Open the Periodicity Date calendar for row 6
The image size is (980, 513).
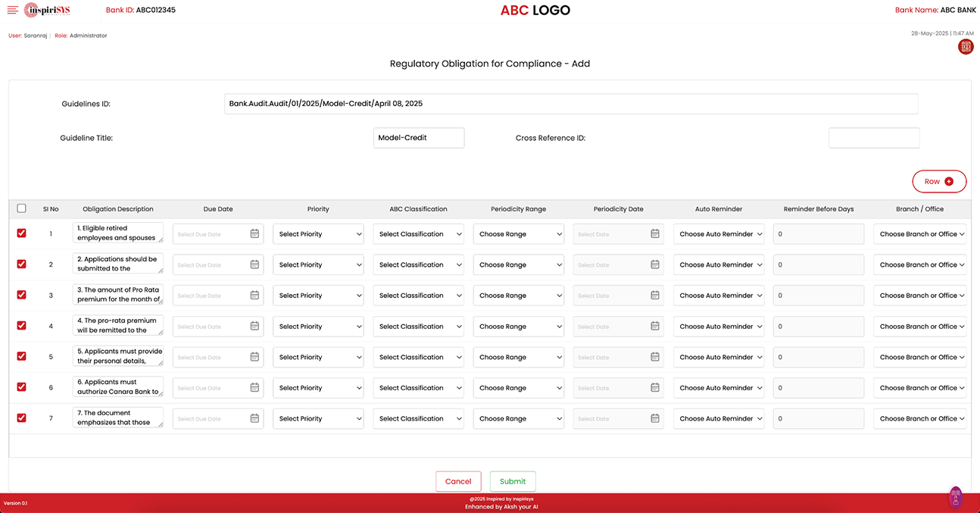click(655, 388)
